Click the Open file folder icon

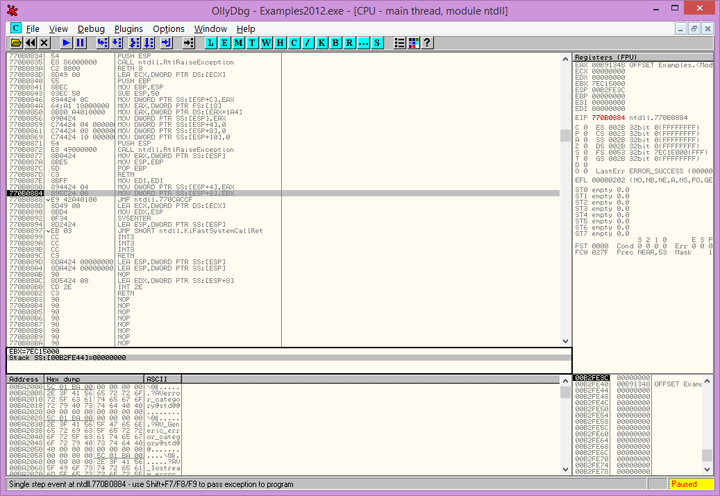click(x=16, y=43)
